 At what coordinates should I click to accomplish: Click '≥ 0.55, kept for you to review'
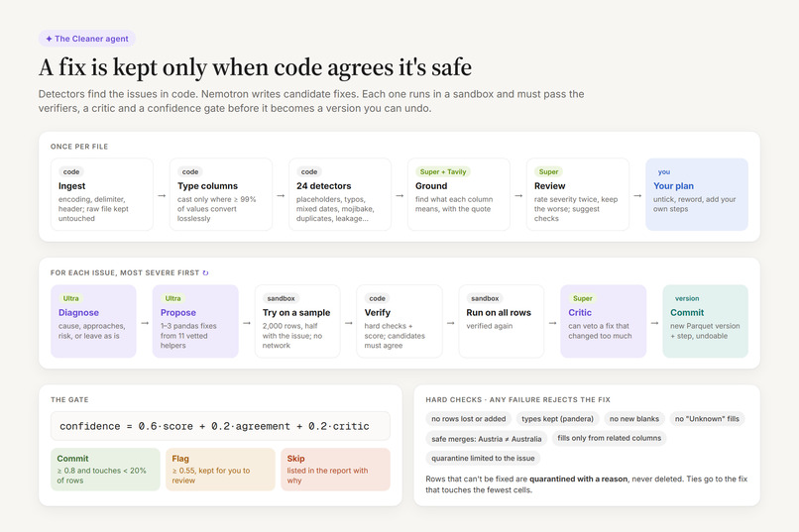(x=211, y=476)
